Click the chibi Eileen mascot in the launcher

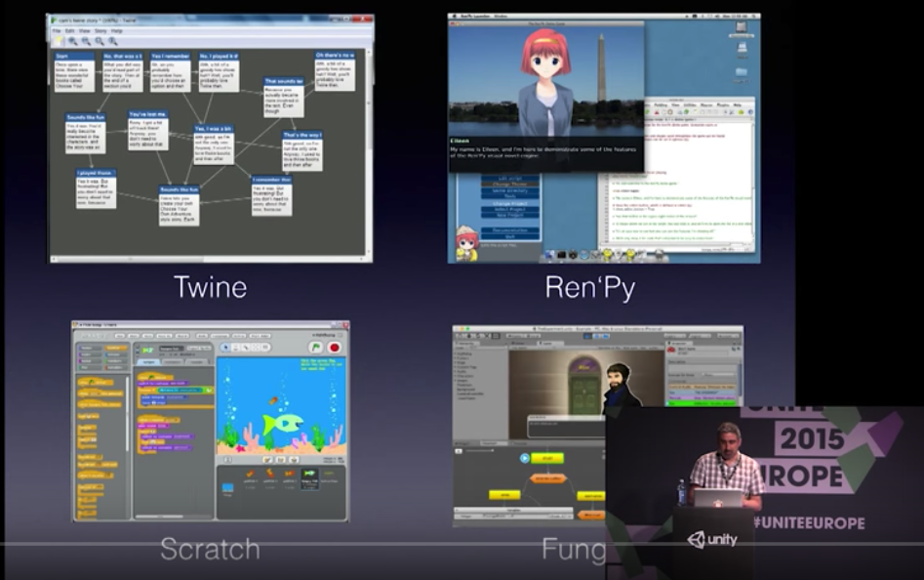click(x=466, y=243)
